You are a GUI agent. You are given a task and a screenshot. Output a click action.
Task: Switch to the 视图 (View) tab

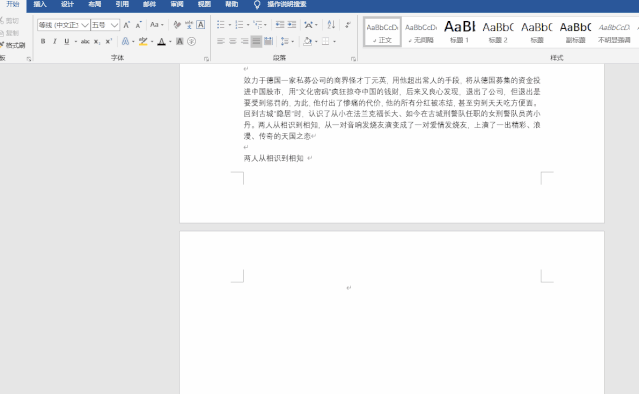tap(204, 4)
